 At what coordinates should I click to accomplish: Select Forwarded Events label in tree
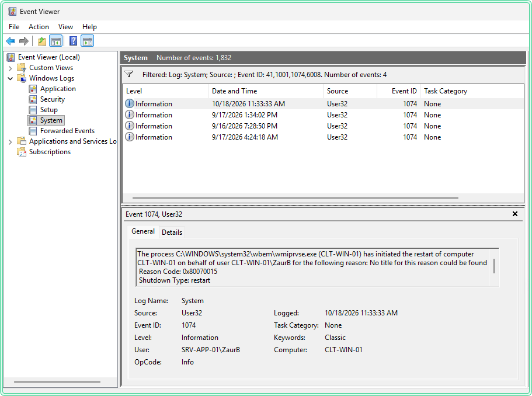[x=67, y=131]
